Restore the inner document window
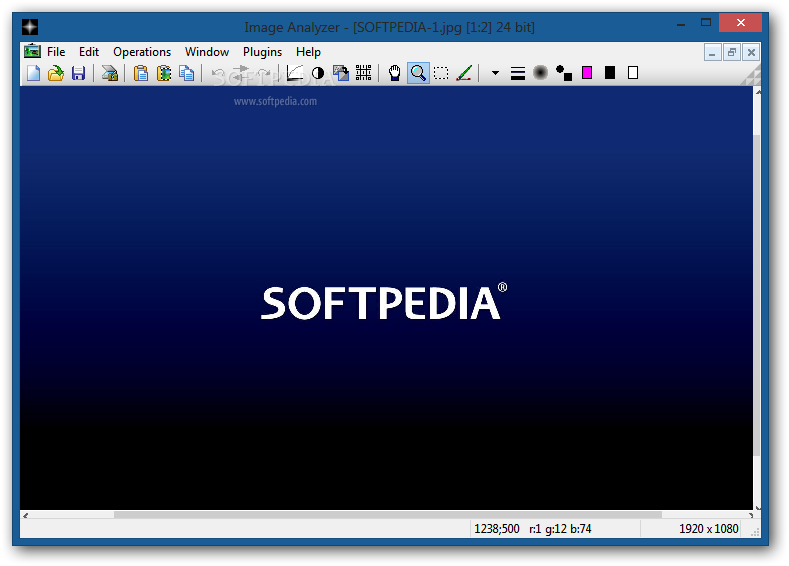The height and width of the screenshot is (566, 789). [x=732, y=52]
